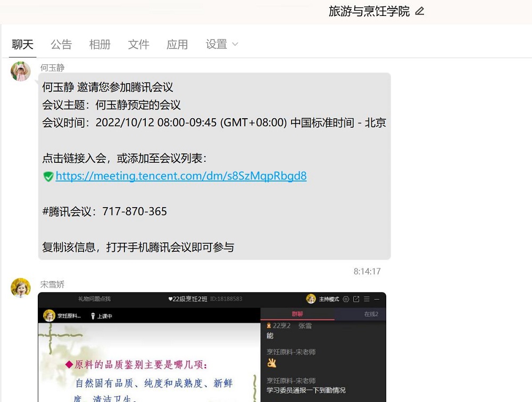Select the 聊天 tab

(23, 44)
